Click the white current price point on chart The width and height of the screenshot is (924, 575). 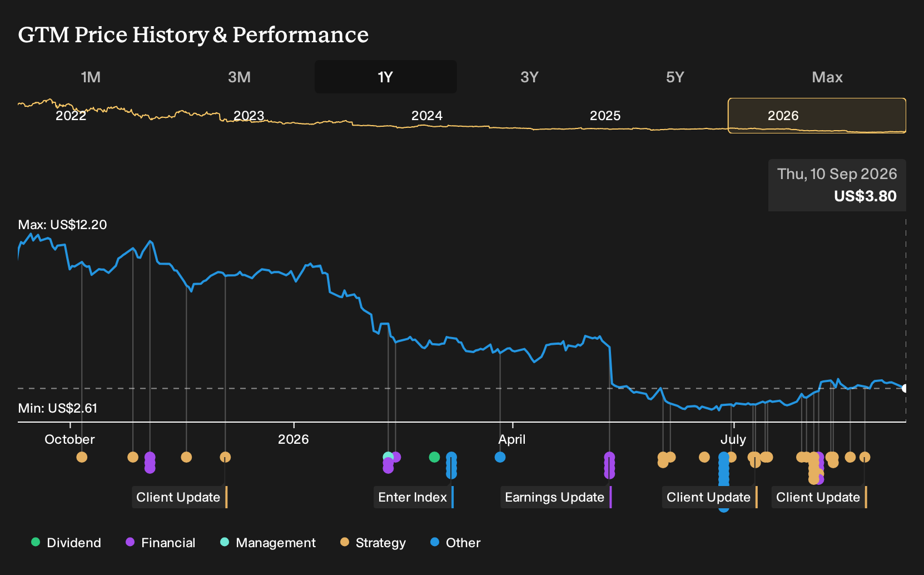point(905,388)
